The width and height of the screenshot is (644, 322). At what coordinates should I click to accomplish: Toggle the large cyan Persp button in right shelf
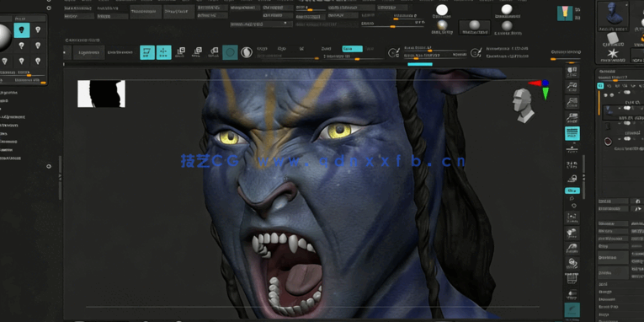(x=572, y=134)
